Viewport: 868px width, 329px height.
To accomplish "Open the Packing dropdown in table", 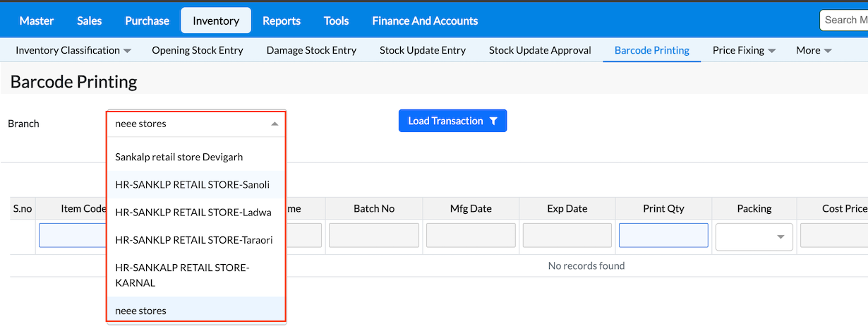I will (754, 237).
